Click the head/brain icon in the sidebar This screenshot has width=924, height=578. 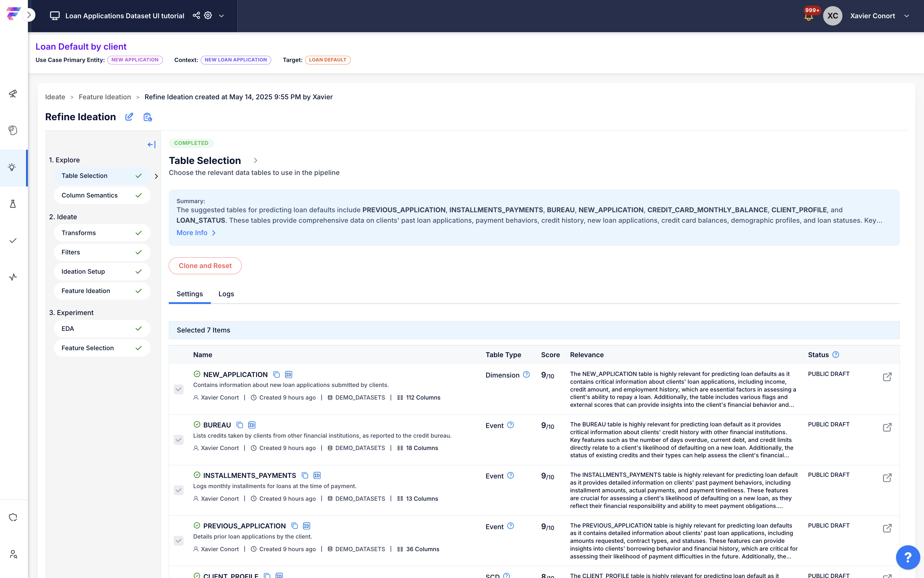[13, 130]
